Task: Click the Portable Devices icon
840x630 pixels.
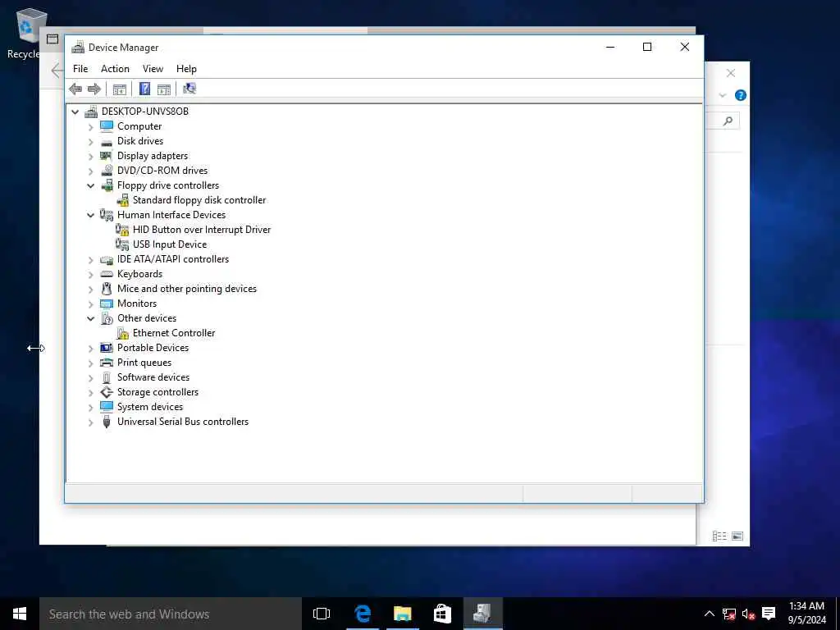Action: (x=107, y=348)
